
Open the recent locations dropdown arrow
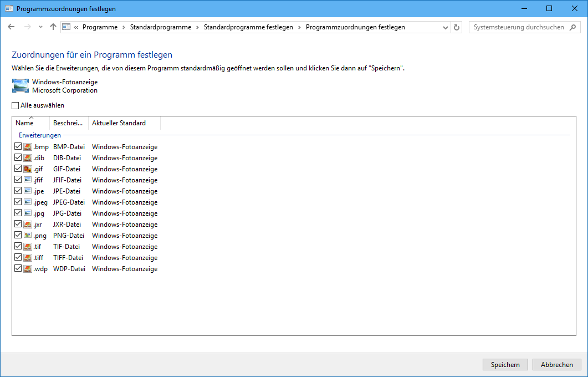(40, 27)
